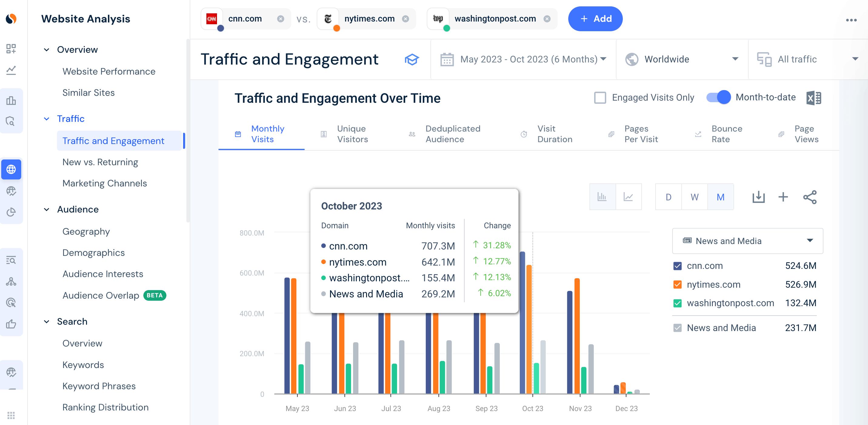Uncheck News and Media benchmark in legend
Screen dimensions: 868x425
pyautogui.click(x=677, y=328)
